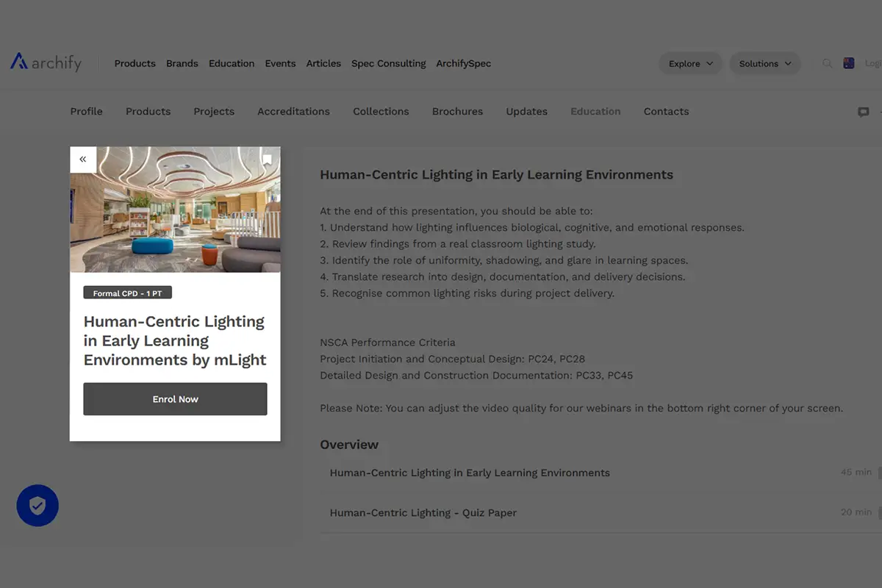The height and width of the screenshot is (588, 882).
Task: Click the main heading Human-Centric Lighting in Early Learning Environments
Action: (496, 175)
